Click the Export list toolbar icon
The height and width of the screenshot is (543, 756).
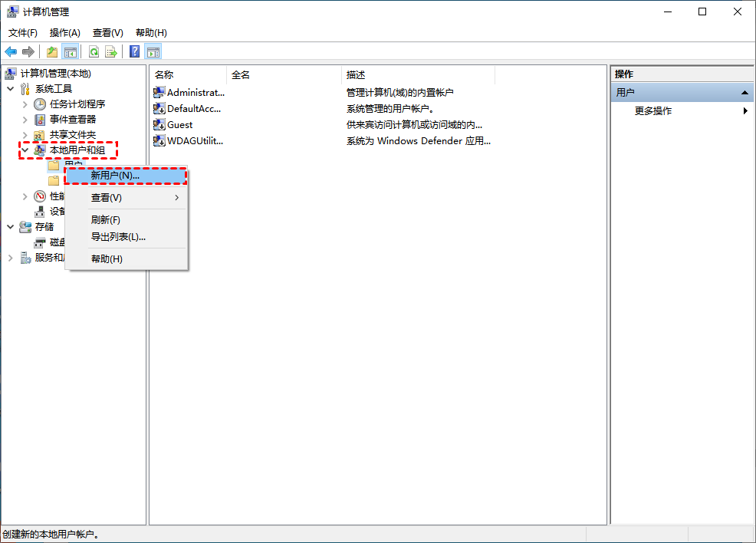coord(111,51)
